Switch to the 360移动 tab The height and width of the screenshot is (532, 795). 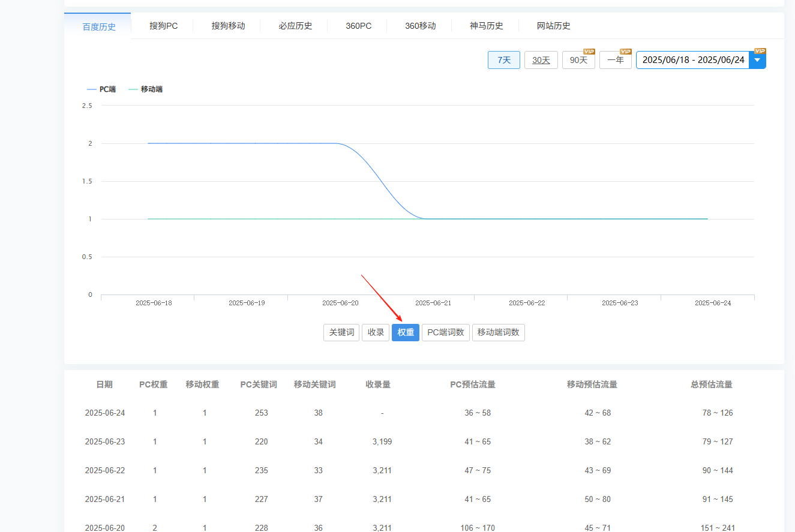420,26
